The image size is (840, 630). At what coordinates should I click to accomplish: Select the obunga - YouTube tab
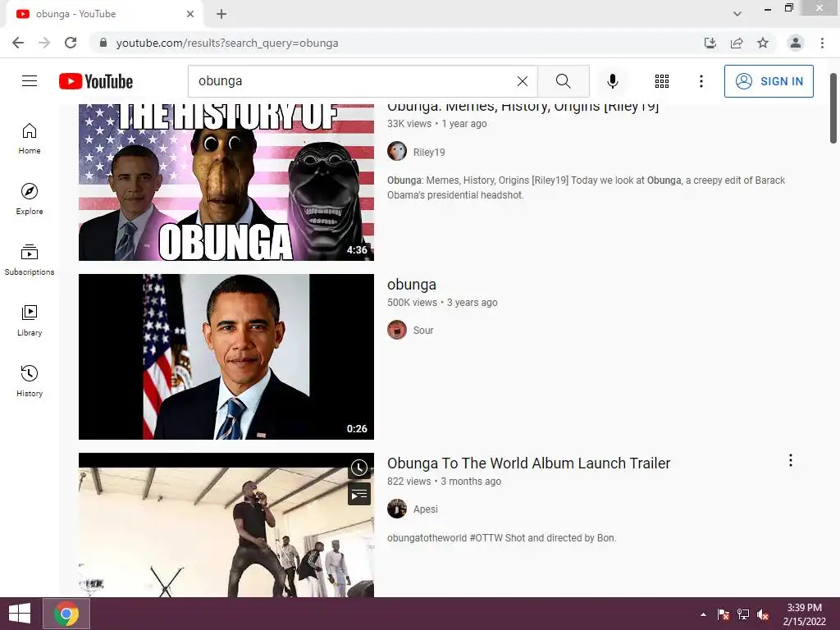pos(104,14)
